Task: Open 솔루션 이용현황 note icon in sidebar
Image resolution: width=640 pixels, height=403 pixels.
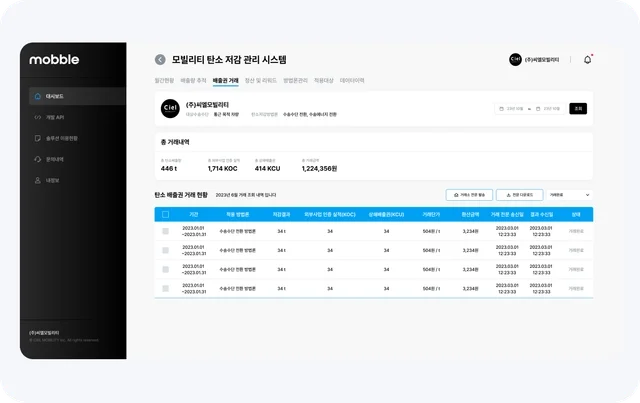Action: coord(38,138)
